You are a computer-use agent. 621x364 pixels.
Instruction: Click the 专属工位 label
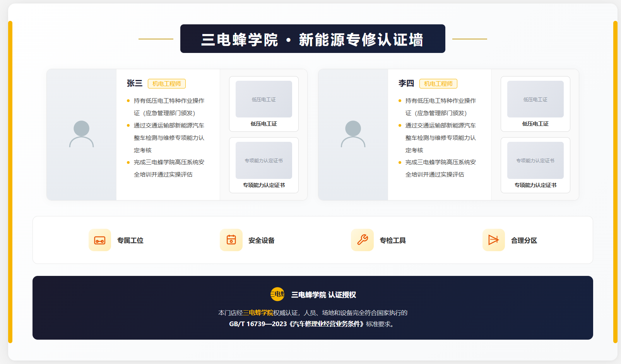coord(130,240)
